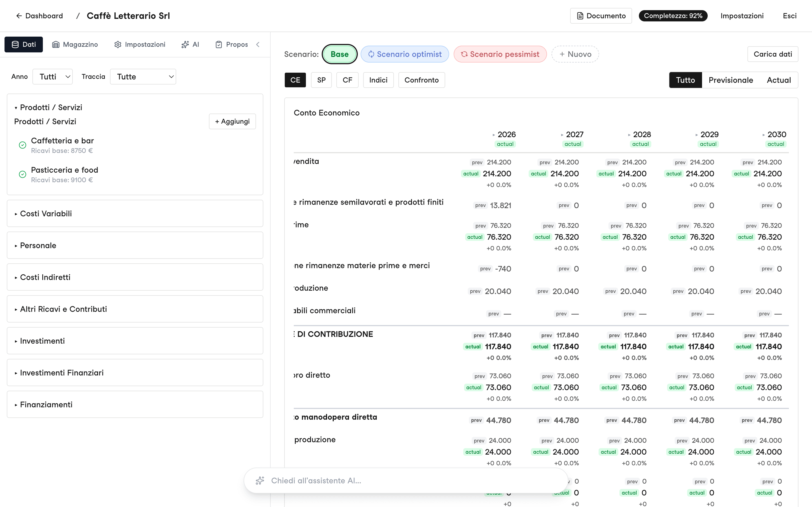Image resolution: width=812 pixels, height=507 pixels.
Task: Expand the Costi Variabili section
Action: pyautogui.click(x=135, y=214)
